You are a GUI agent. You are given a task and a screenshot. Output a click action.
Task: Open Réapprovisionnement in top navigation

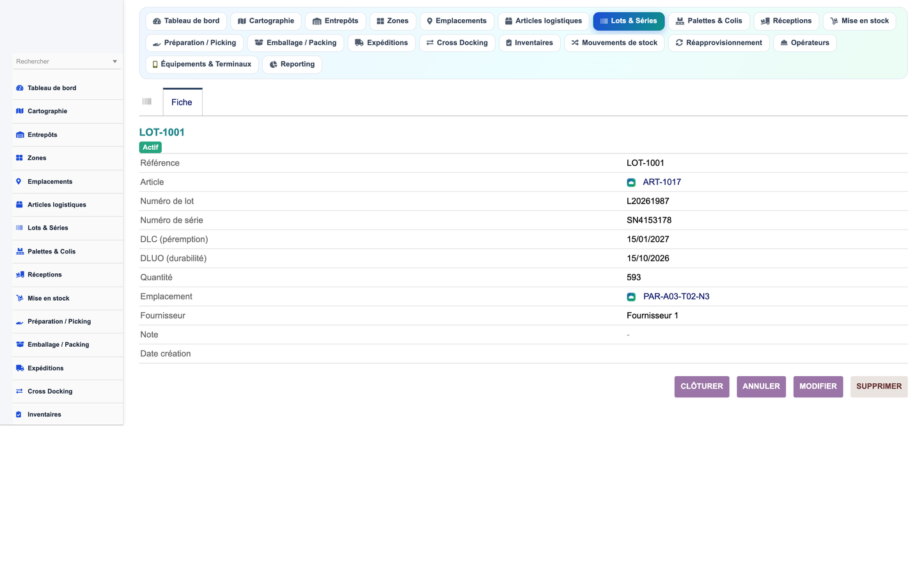pos(719,43)
